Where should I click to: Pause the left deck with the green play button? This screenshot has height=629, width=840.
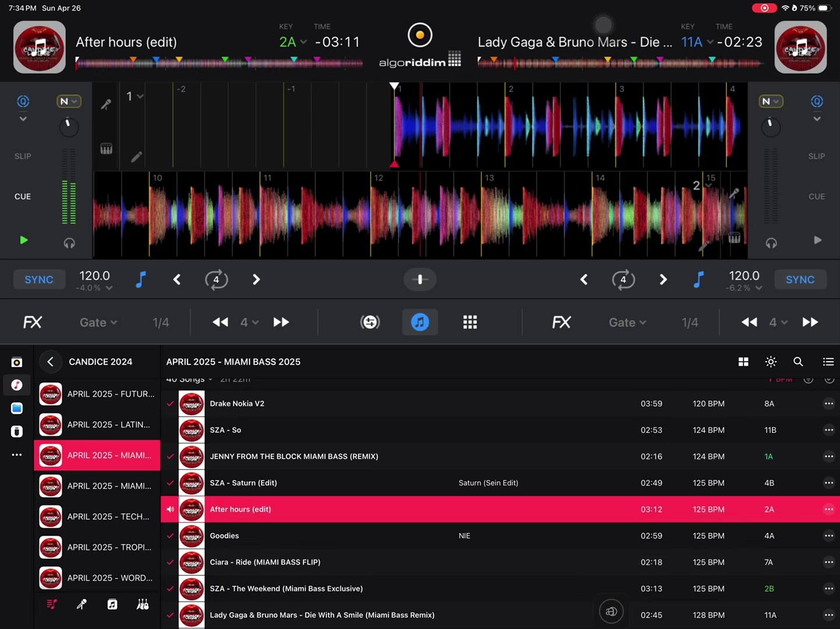23,240
